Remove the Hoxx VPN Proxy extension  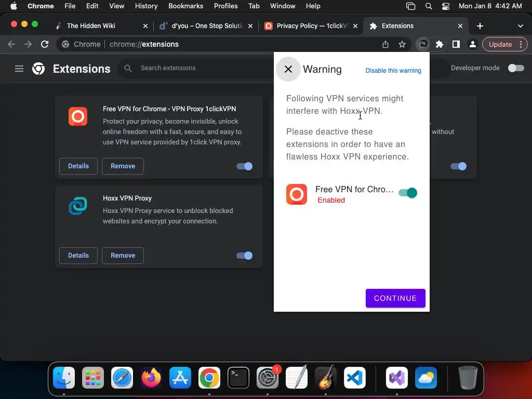coord(123,256)
